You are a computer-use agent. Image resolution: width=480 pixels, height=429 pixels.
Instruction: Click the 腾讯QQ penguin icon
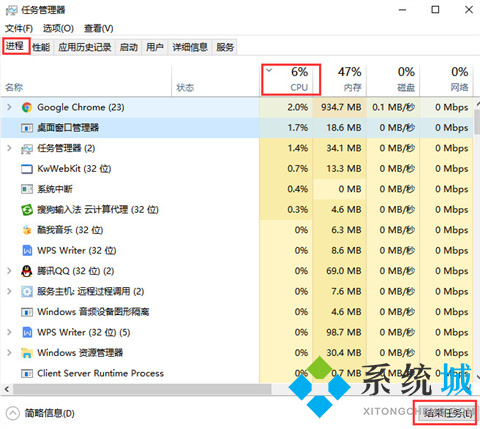click(27, 271)
